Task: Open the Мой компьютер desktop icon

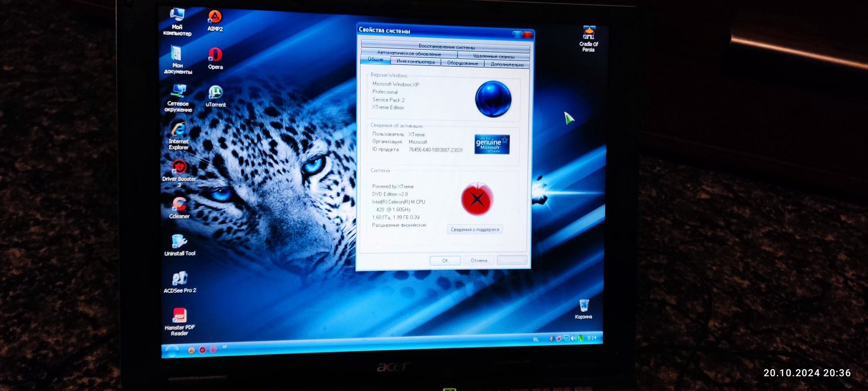Action: click(177, 22)
